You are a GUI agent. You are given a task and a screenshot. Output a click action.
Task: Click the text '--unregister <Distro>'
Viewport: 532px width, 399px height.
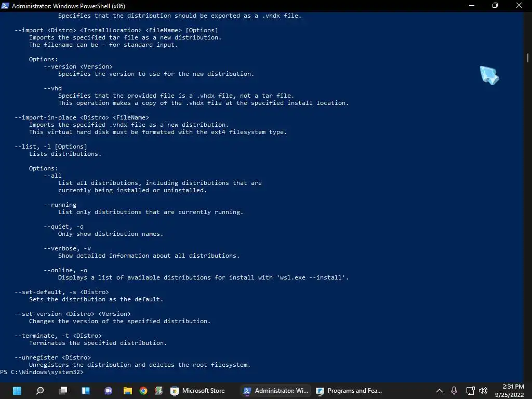pos(52,357)
